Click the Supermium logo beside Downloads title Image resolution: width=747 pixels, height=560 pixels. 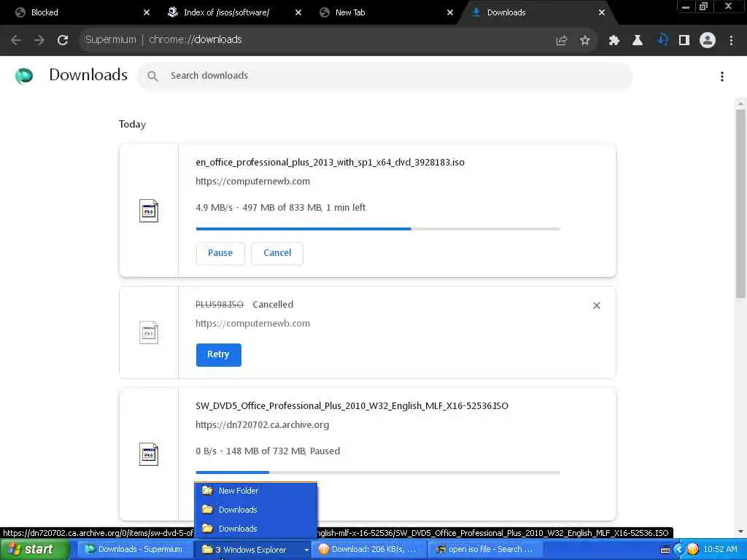(x=24, y=76)
